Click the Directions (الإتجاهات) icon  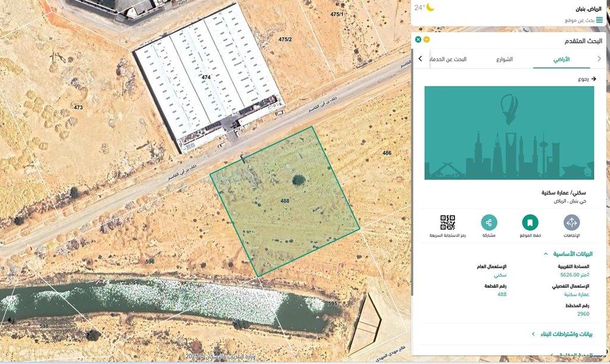pos(571,223)
